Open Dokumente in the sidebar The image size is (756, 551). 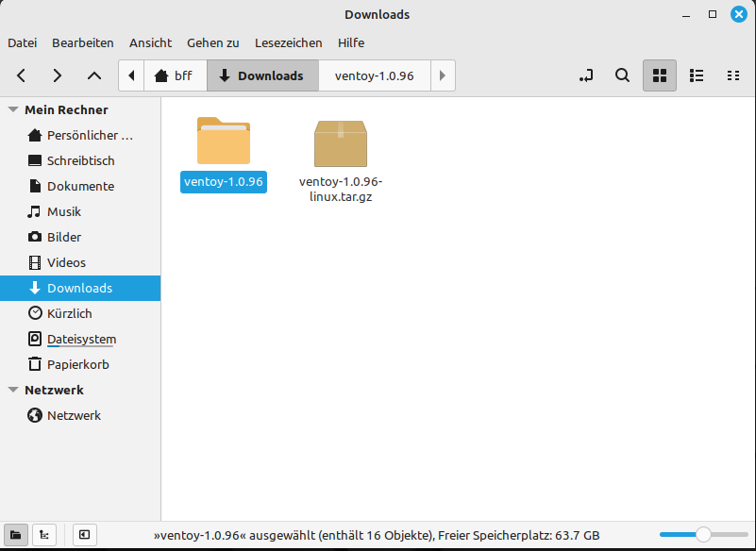point(80,187)
